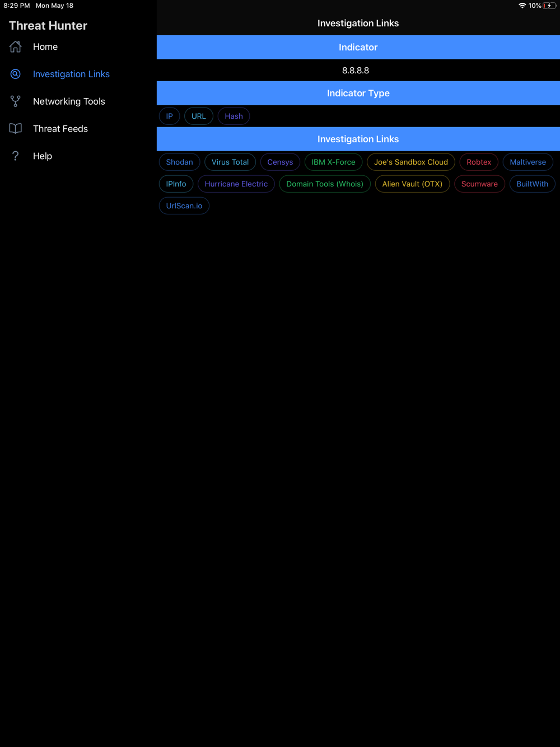Open Domain Tools (Whois) lookup
The width and height of the screenshot is (560, 747).
click(x=325, y=184)
